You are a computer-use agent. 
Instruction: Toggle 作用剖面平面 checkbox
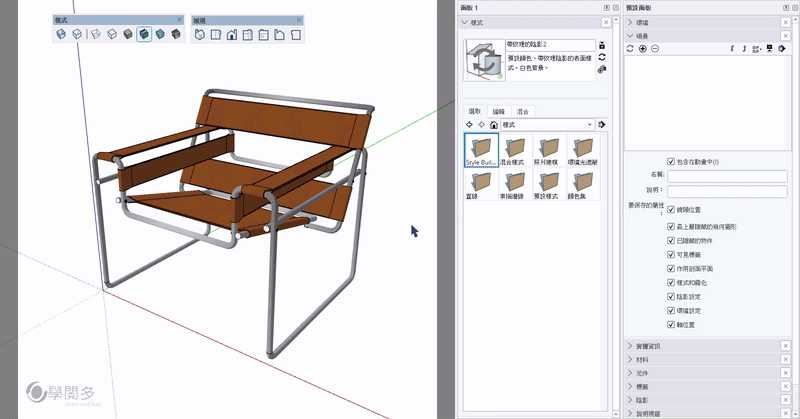click(671, 268)
